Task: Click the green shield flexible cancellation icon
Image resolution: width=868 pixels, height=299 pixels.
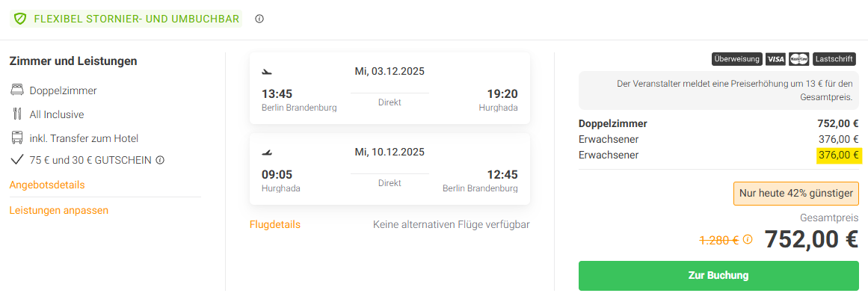Action: (20, 19)
